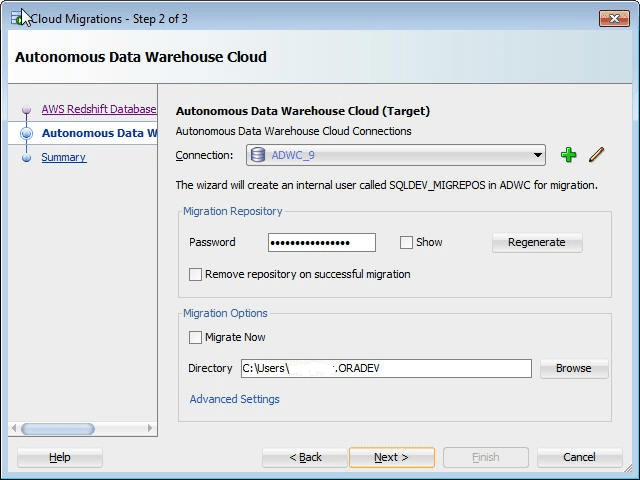The image size is (640, 480).
Task: Click the SQLDEV_MIGREPOS information sentence
Action: coord(387,185)
